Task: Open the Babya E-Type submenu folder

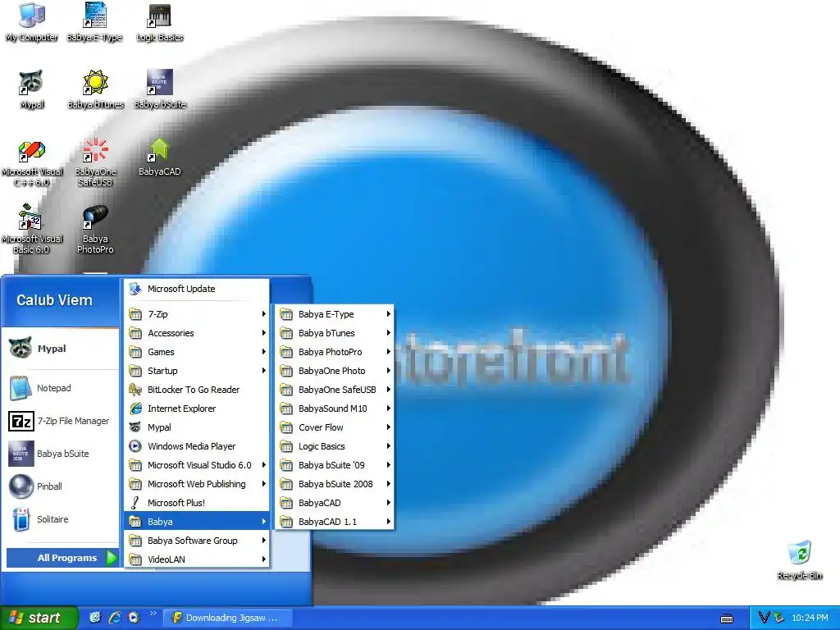Action: tap(335, 314)
